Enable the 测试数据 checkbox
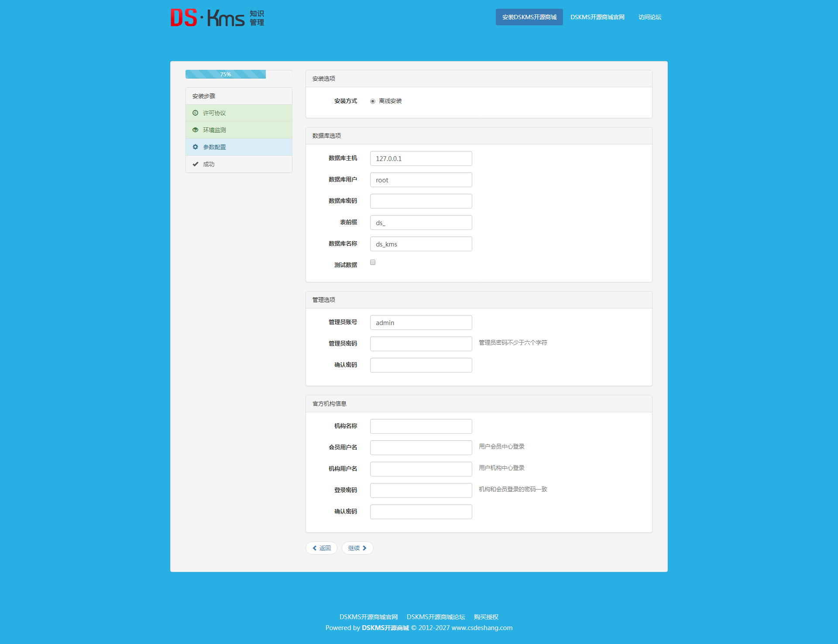The height and width of the screenshot is (644, 838). click(x=373, y=262)
